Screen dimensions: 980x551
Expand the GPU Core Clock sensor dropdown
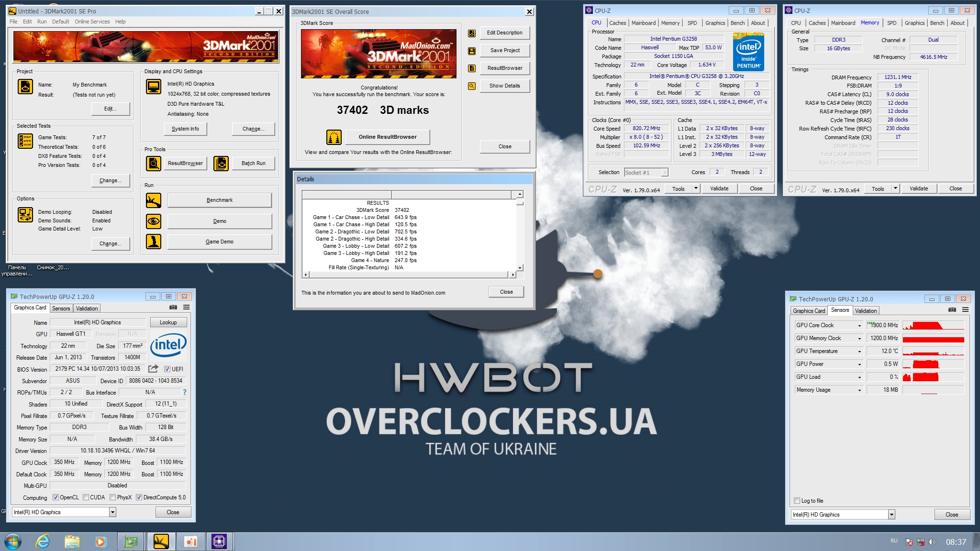(859, 325)
